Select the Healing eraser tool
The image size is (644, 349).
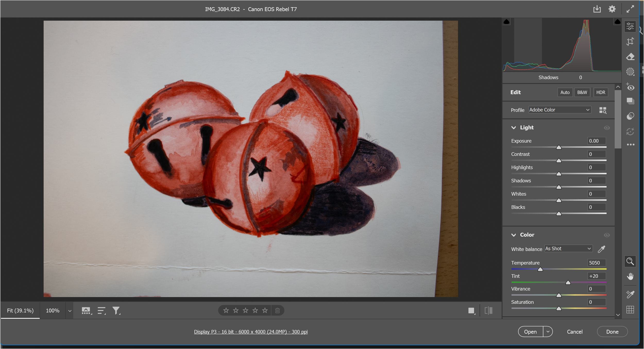pos(630,57)
